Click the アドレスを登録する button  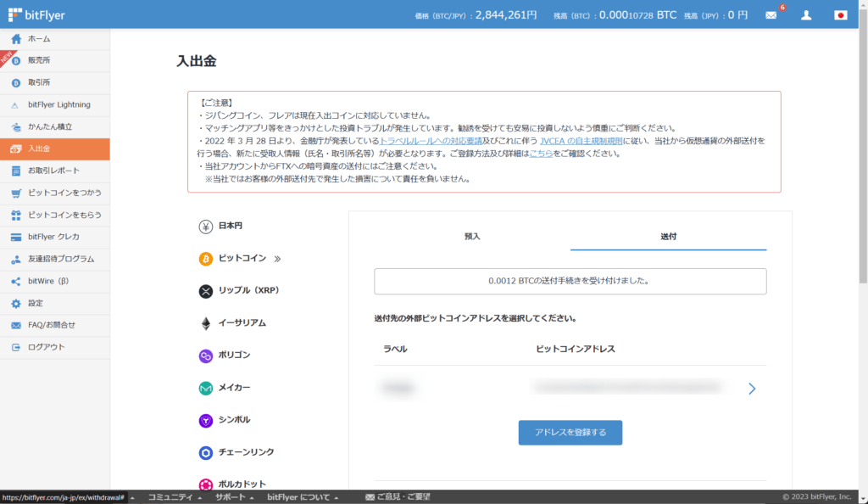point(570,433)
